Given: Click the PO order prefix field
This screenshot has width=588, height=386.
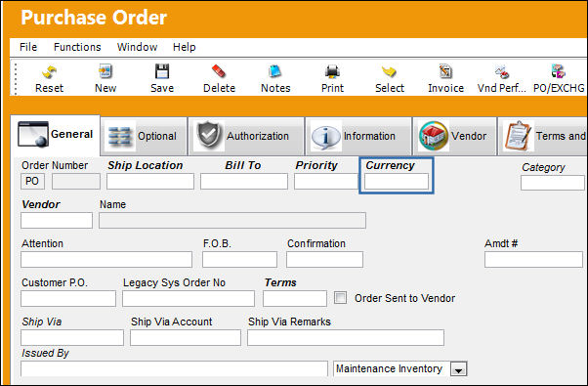Looking at the screenshot, I should (32, 182).
